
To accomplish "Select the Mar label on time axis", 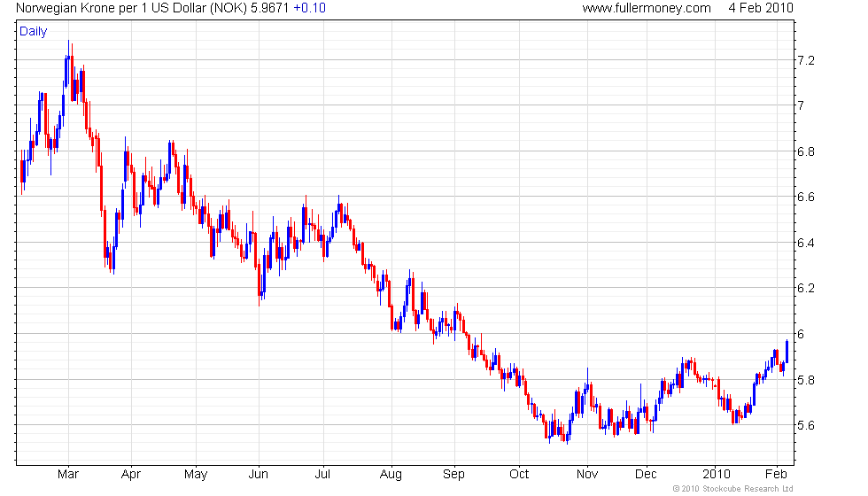I will [x=68, y=473].
